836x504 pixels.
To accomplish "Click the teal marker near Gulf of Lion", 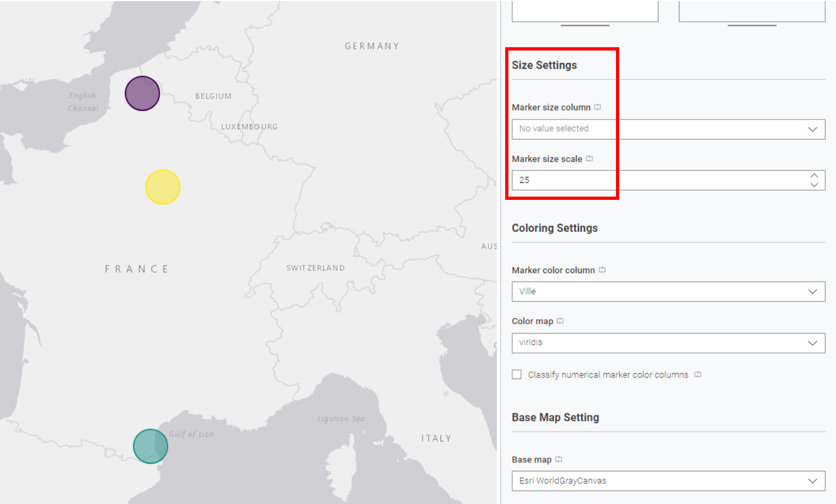I will [x=150, y=446].
